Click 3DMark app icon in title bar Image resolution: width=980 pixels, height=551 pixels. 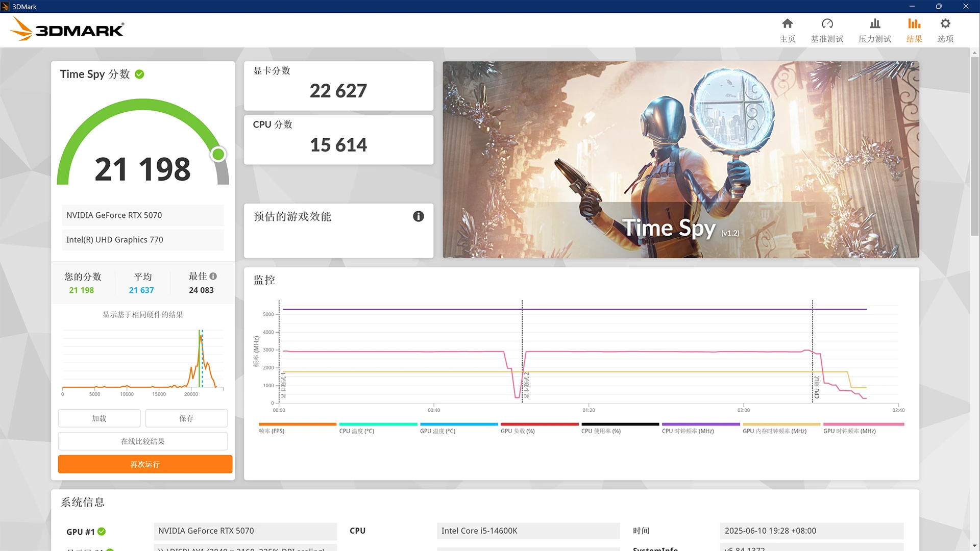pos(5,7)
